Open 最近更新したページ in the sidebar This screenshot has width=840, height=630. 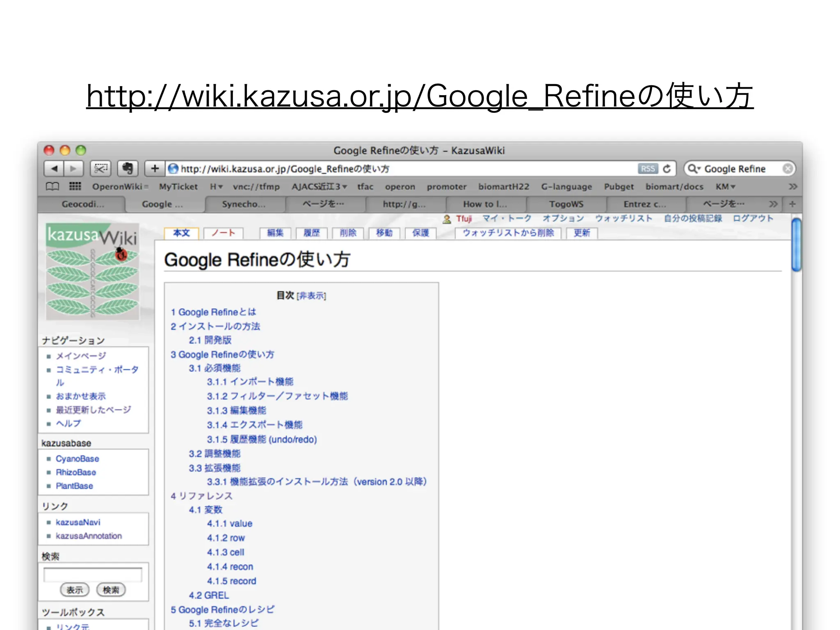(x=94, y=410)
